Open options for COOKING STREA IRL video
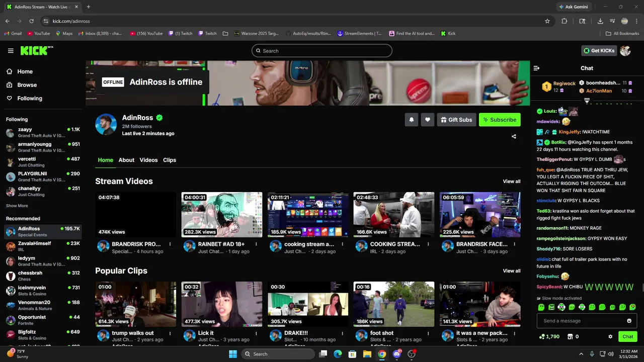This screenshot has width=644, height=362. click(x=428, y=244)
